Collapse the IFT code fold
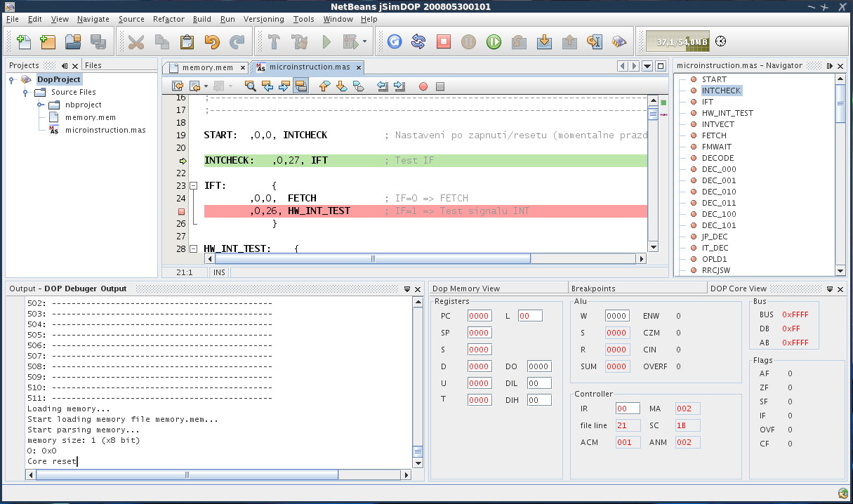 coord(193,186)
